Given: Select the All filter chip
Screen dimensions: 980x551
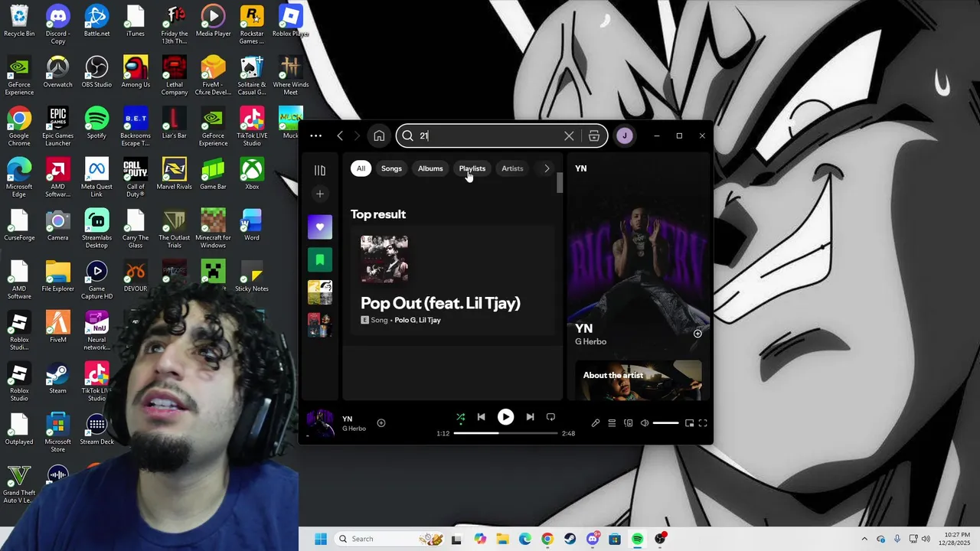Looking at the screenshot, I should [361, 168].
